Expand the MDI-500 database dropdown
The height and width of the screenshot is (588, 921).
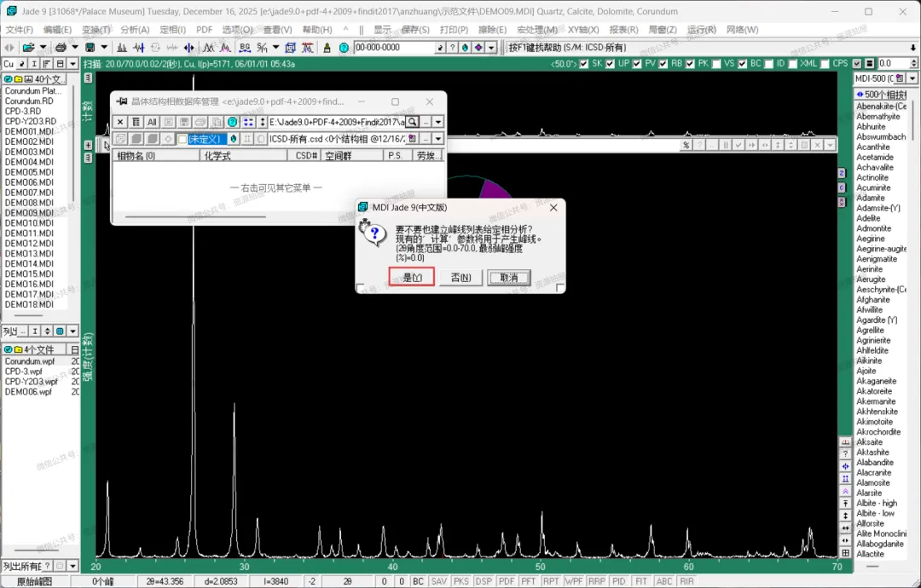coord(912,78)
